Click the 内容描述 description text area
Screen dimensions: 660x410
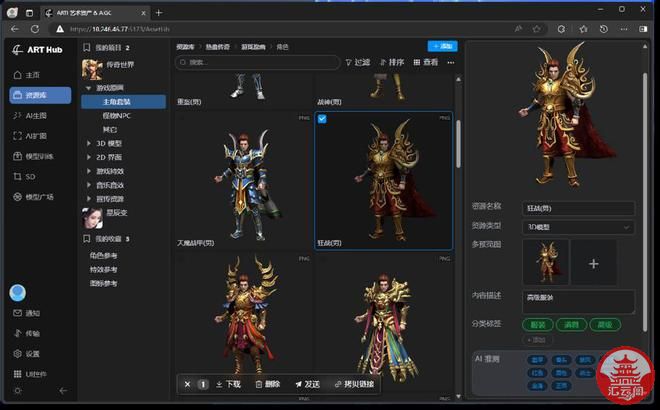point(578,302)
